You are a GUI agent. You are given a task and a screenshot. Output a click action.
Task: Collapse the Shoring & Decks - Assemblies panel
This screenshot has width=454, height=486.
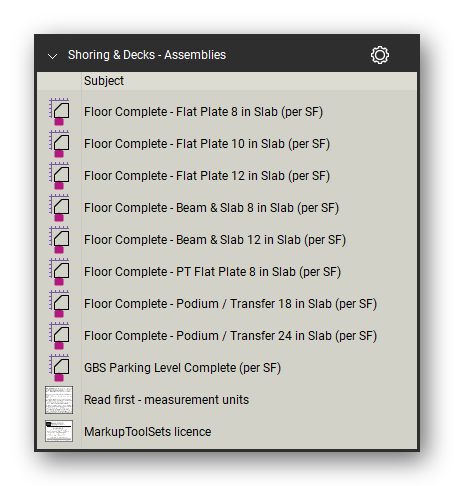point(52,56)
